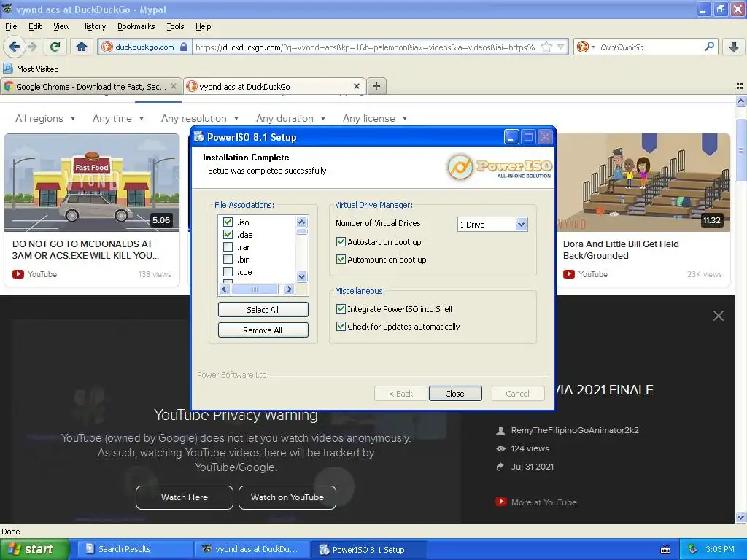
Task: Expand the Any duration filter
Action: [291, 119]
